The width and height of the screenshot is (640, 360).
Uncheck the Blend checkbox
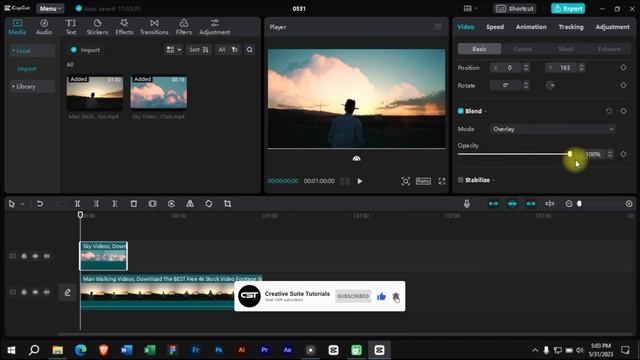tap(460, 111)
